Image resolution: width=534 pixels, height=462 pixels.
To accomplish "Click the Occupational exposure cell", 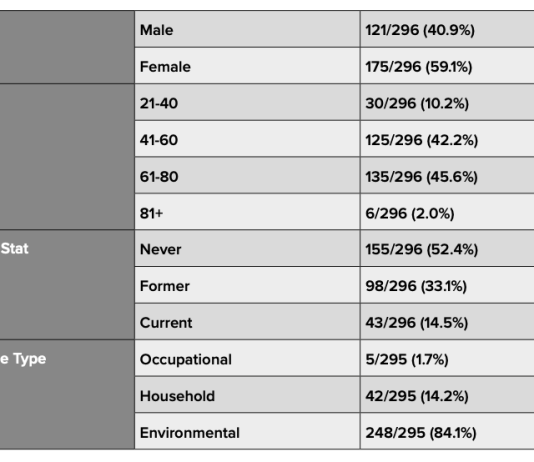I will pyautogui.click(x=247, y=359).
